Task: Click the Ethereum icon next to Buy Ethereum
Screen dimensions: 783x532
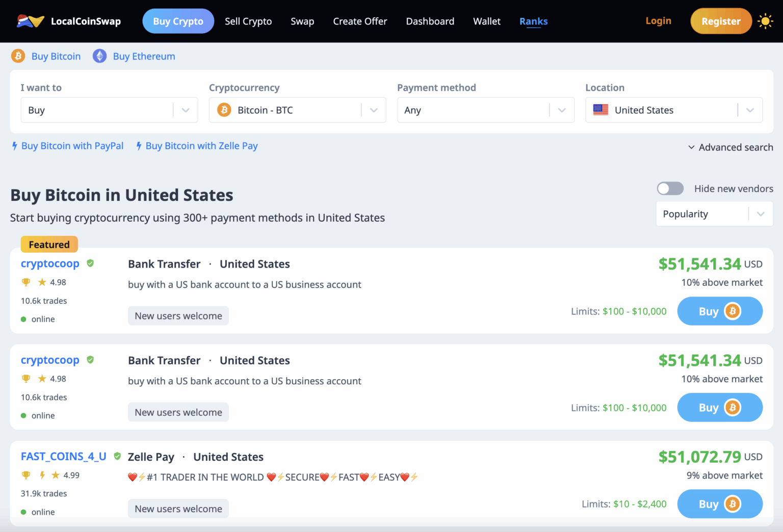Action: (x=99, y=56)
